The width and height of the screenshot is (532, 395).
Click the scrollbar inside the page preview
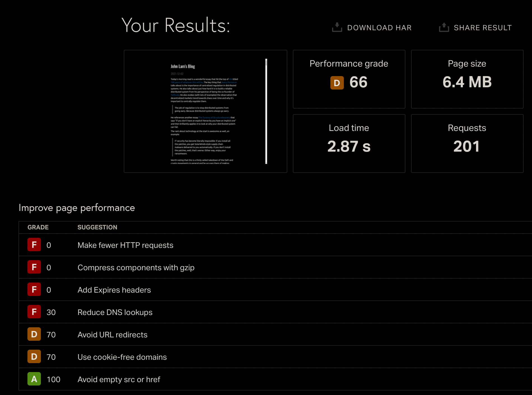(x=266, y=112)
